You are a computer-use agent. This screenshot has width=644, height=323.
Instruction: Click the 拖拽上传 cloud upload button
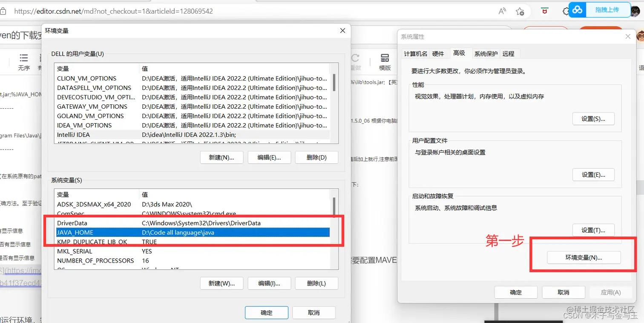pos(601,10)
